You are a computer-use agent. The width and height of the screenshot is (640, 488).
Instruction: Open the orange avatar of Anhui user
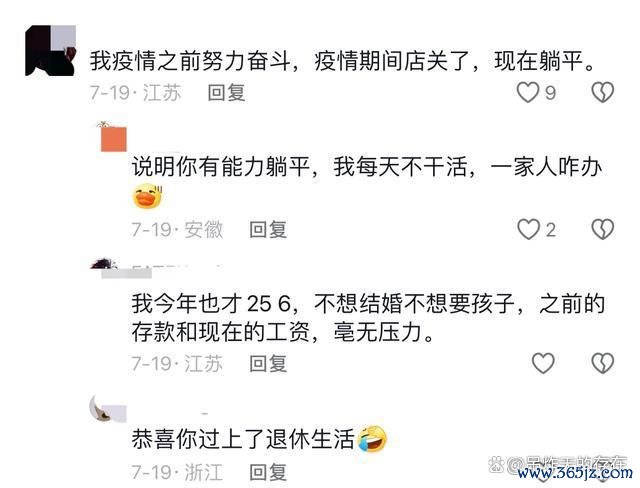pos(113,138)
